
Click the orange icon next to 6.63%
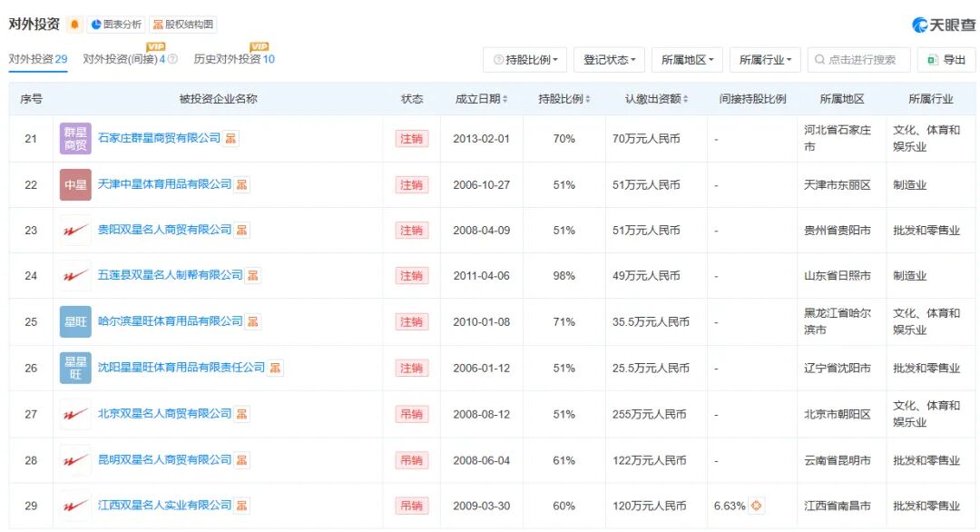point(756,505)
